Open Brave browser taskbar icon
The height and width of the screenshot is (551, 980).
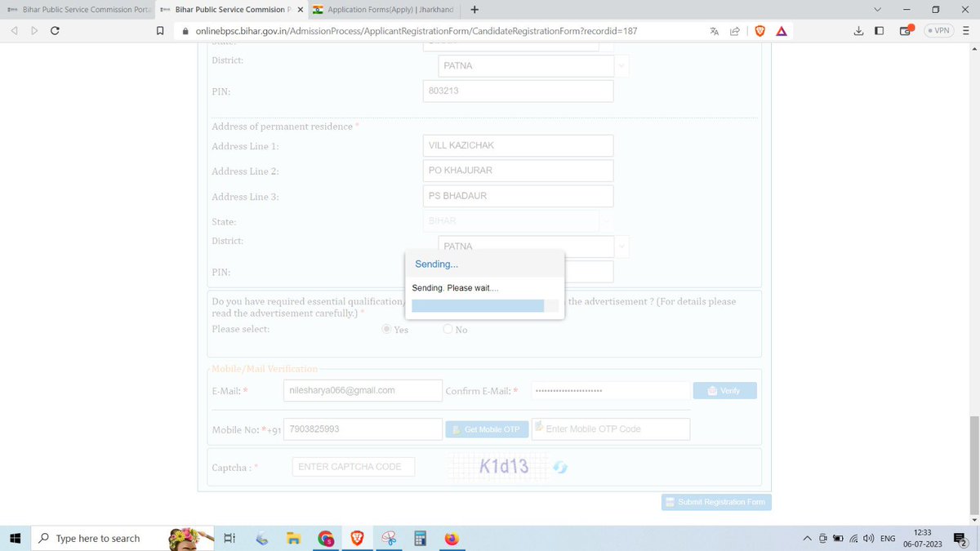coord(357,538)
